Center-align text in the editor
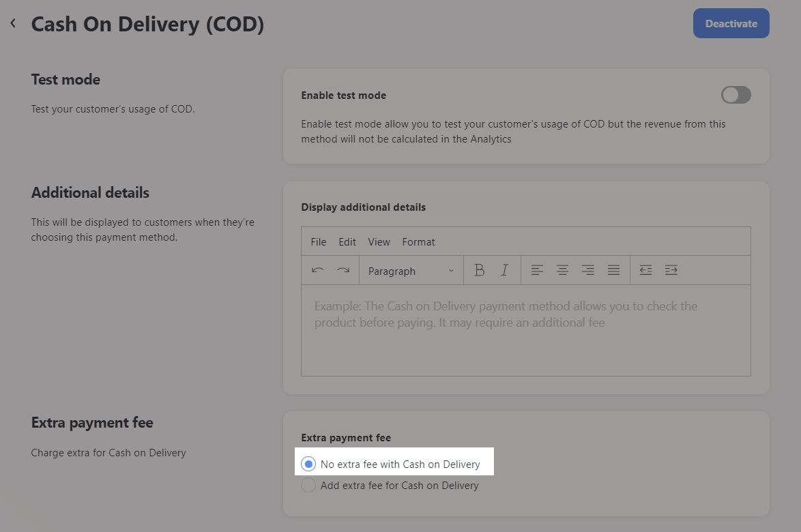The height and width of the screenshot is (532, 801). point(562,270)
